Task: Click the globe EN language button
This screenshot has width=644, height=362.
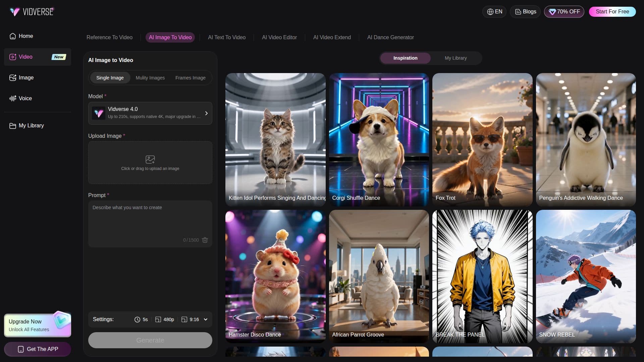Action: (x=494, y=12)
